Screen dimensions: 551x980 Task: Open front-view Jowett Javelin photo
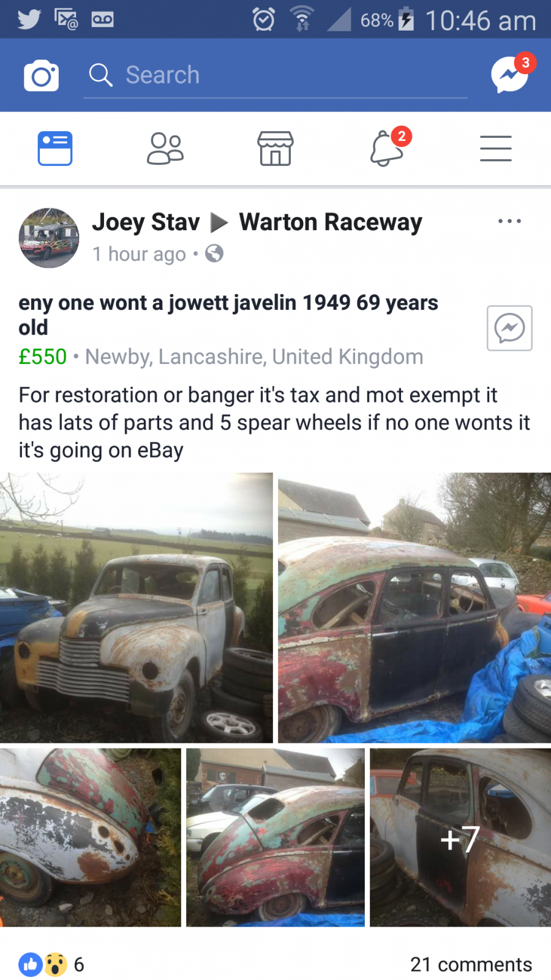136,608
